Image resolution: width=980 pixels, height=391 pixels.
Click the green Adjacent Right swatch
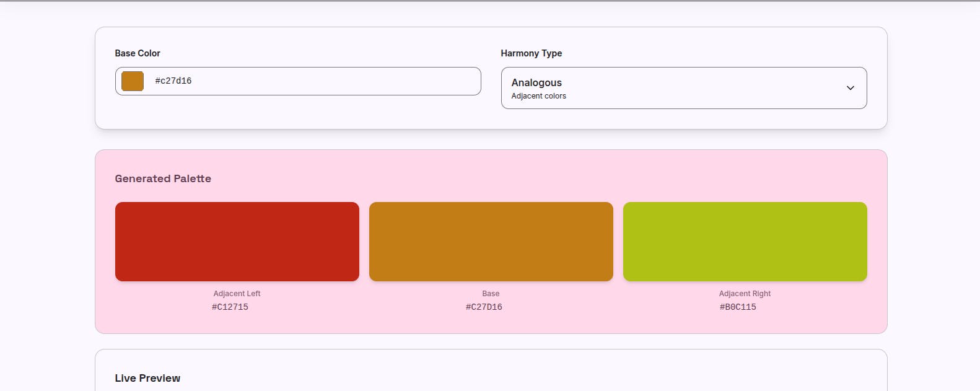pos(745,242)
